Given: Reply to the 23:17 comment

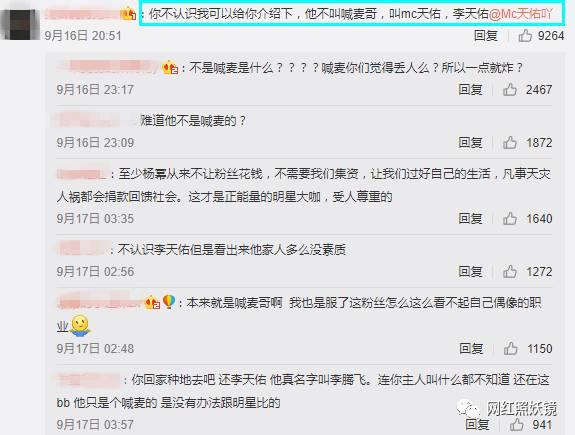Looking at the screenshot, I should click(x=470, y=89).
